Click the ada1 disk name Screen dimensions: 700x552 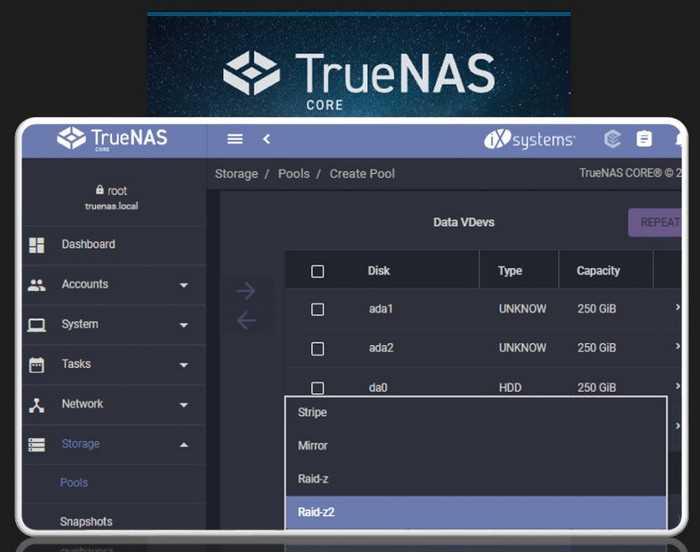pos(380,309)
